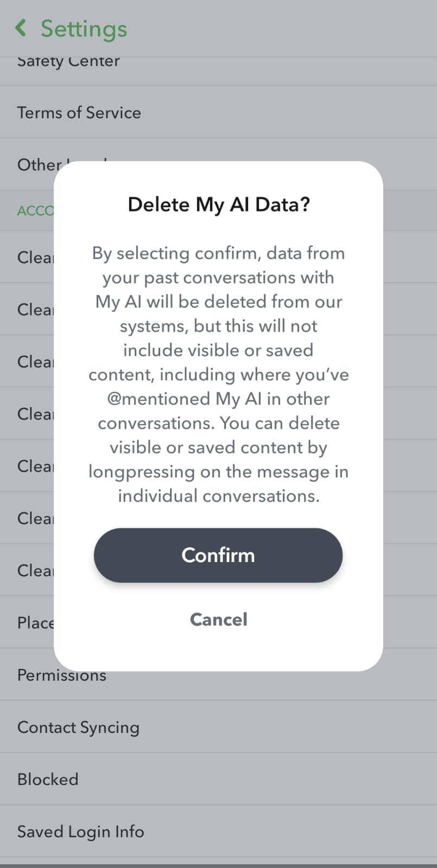Tap the Settings header title
Screen dimensions: 437x868
pos(84,29)
